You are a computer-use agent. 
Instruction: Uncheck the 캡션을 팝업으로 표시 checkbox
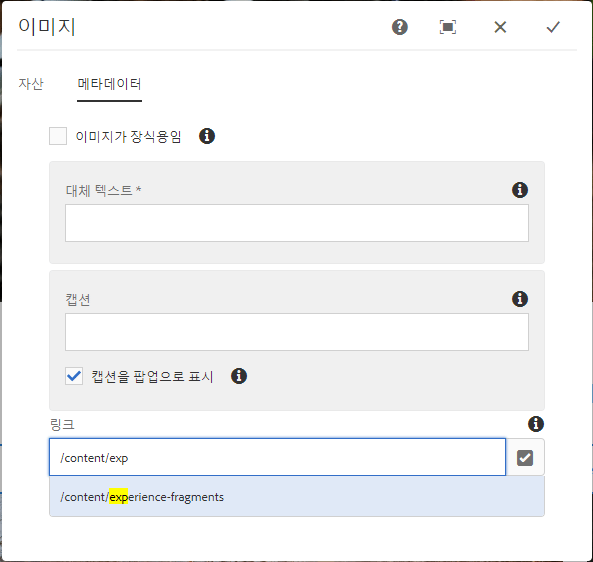point(74,376)
